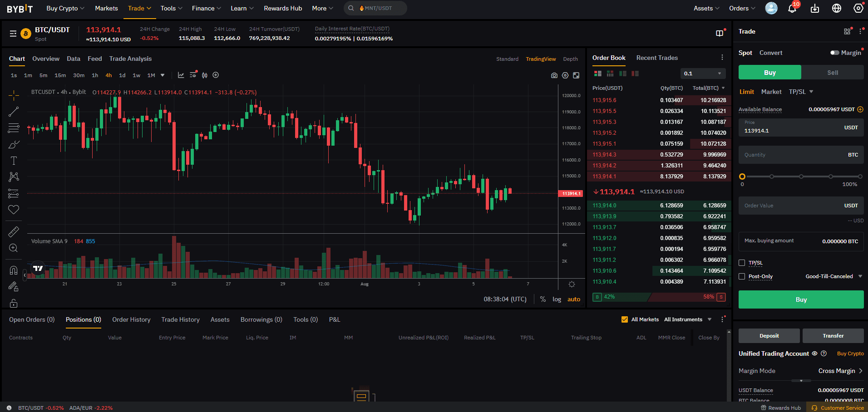Toggle the Margin trading switch
The image size is (868, 412).
coord(834,53)
